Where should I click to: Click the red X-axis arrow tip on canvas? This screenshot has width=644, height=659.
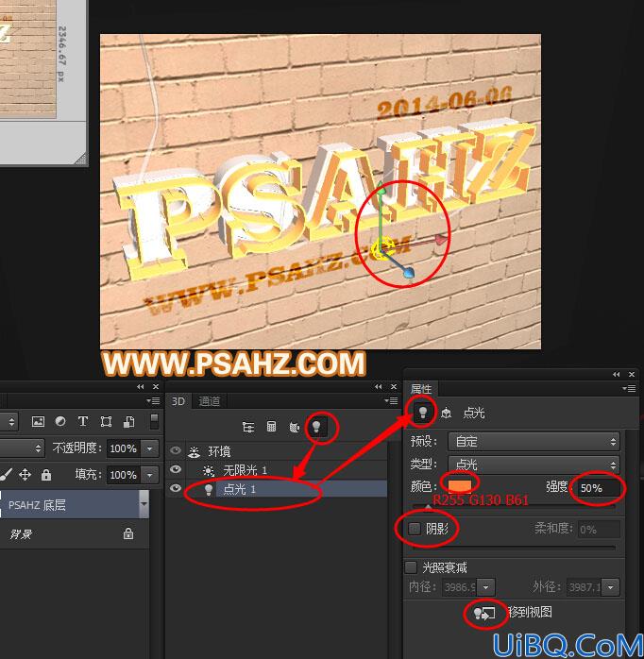click(x=441, y=239)
